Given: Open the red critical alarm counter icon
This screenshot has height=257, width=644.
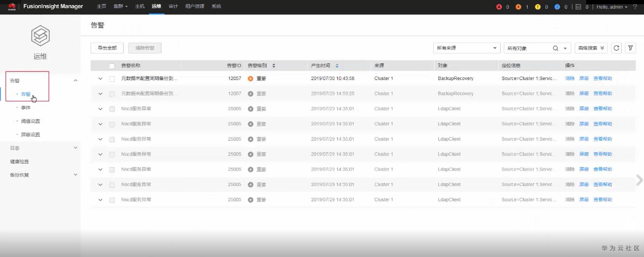Looking at the screenshot, I should [x=499, y=7].
